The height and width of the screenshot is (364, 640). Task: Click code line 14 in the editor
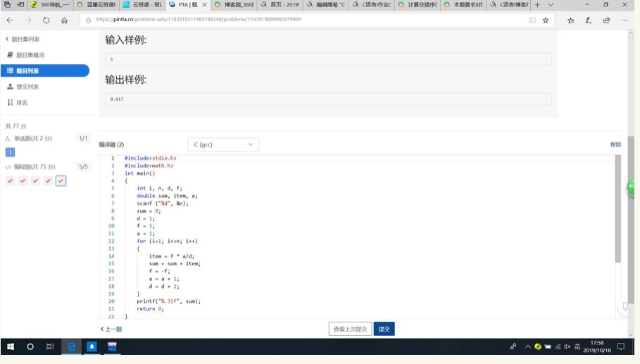172,256
